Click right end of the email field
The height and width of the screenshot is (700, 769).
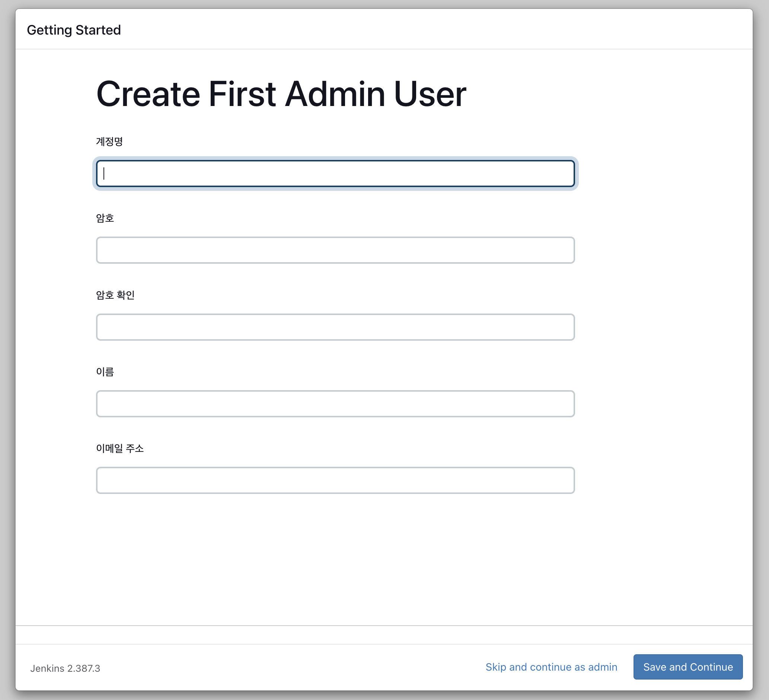565,480
